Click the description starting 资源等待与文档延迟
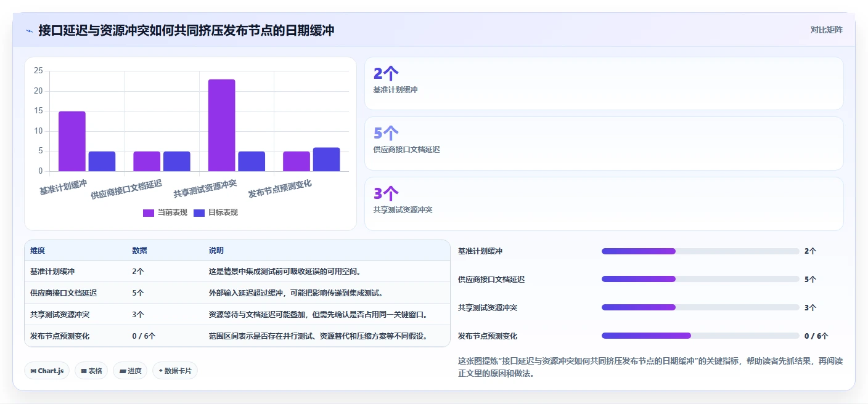This screenshot has width=868, height=404. click(x=319, y=315)
